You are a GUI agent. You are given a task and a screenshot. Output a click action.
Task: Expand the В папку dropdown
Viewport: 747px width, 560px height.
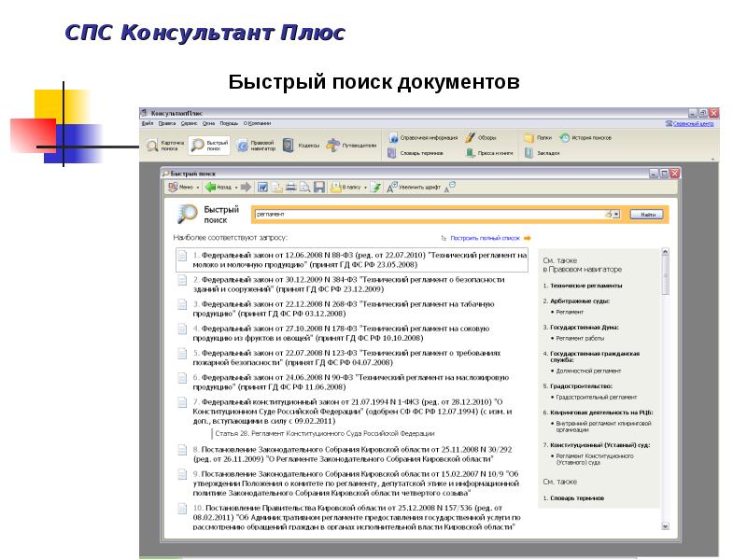(364, 187)
